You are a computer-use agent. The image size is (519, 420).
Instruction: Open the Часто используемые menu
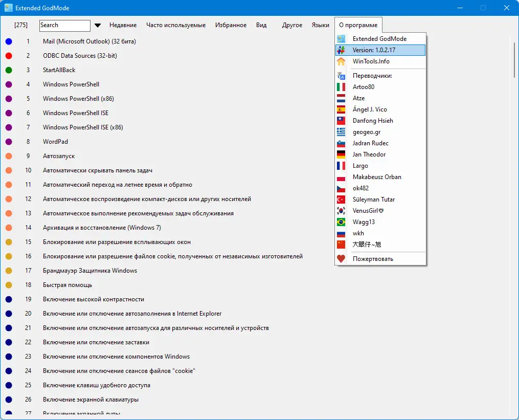[x=176, y=25]
